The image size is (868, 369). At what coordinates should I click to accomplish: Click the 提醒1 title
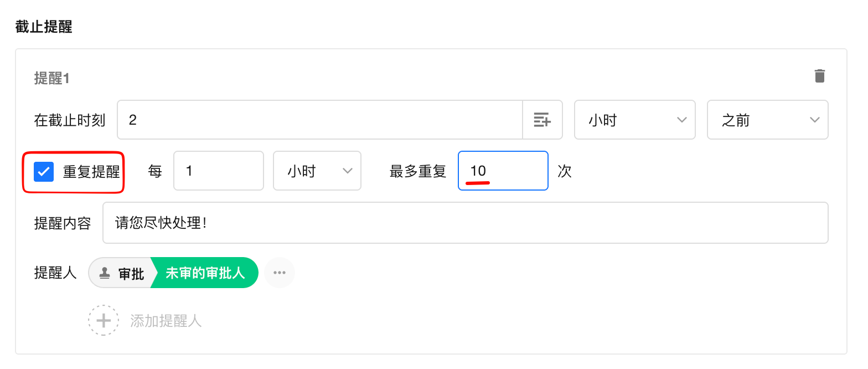51,78
